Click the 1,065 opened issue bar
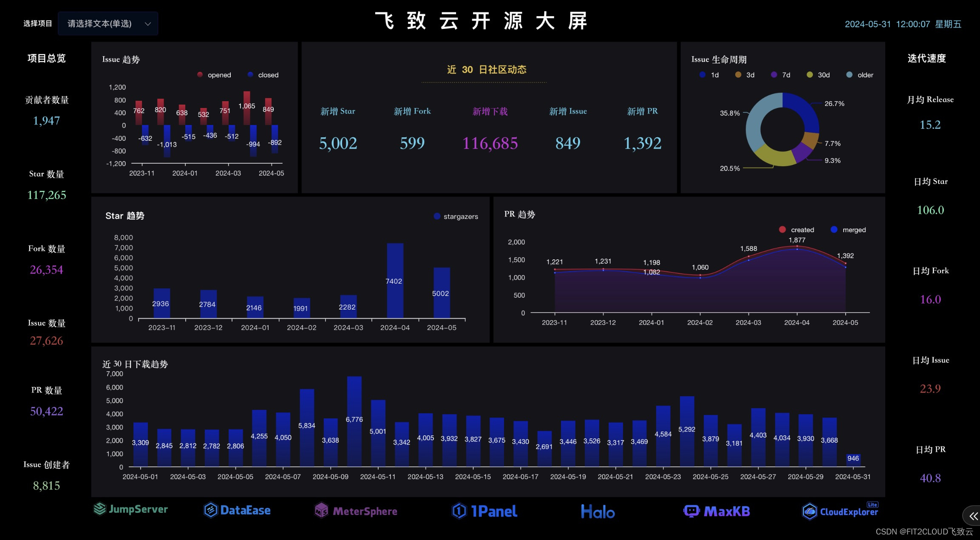Viewport: 980px width, 540px height. click(x=247, y=108)
